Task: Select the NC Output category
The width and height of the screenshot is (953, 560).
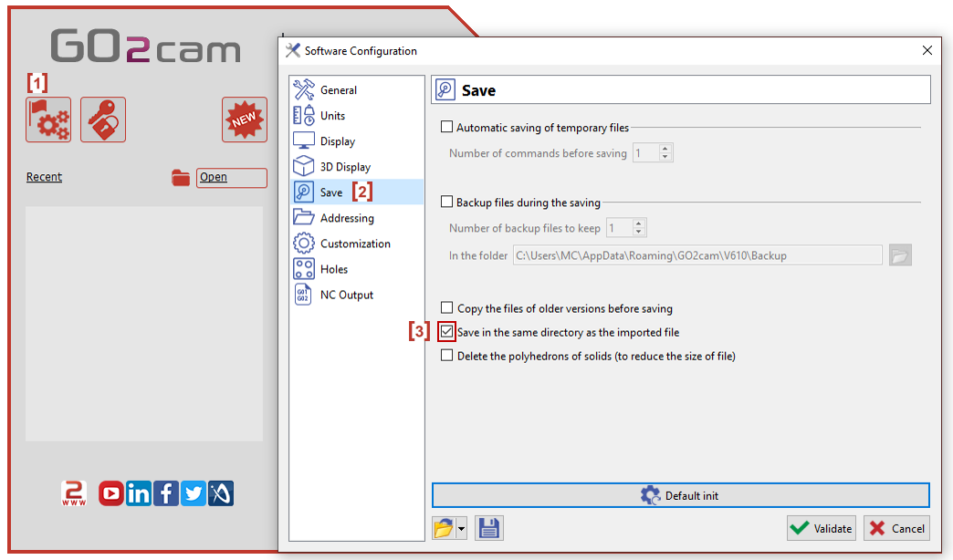Action: point(346,295)
